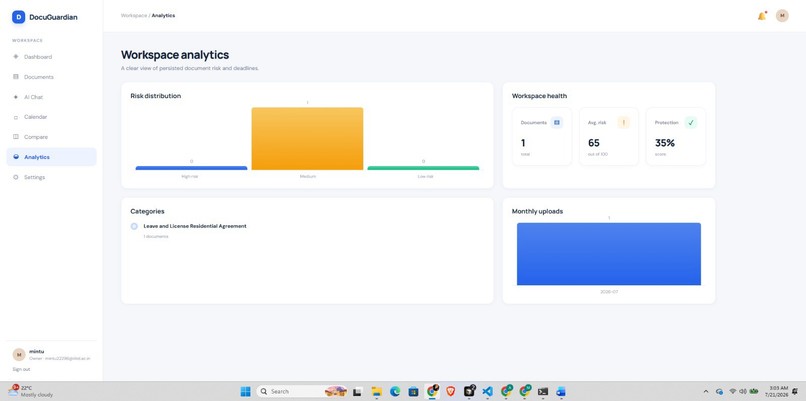Show hidden system tray icons
The height and width of the screenshot is (401, 806).
[706, 392]
